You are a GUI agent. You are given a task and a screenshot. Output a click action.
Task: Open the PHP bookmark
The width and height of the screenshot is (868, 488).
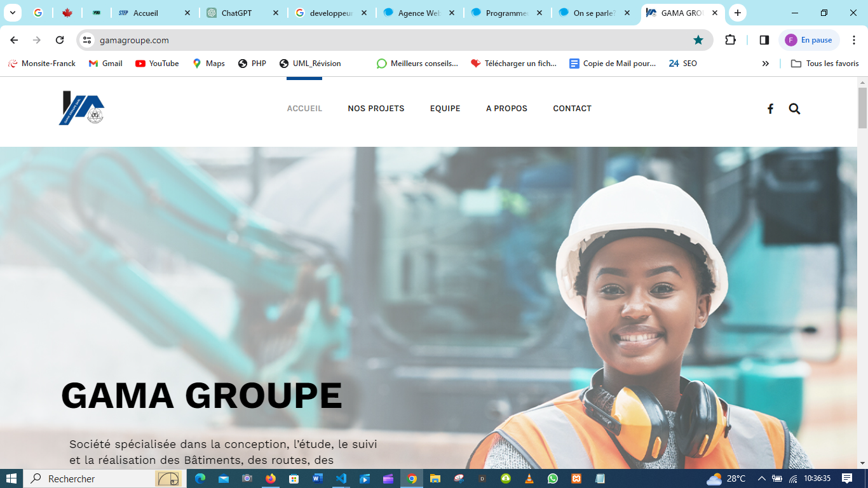tap(252, 64)
